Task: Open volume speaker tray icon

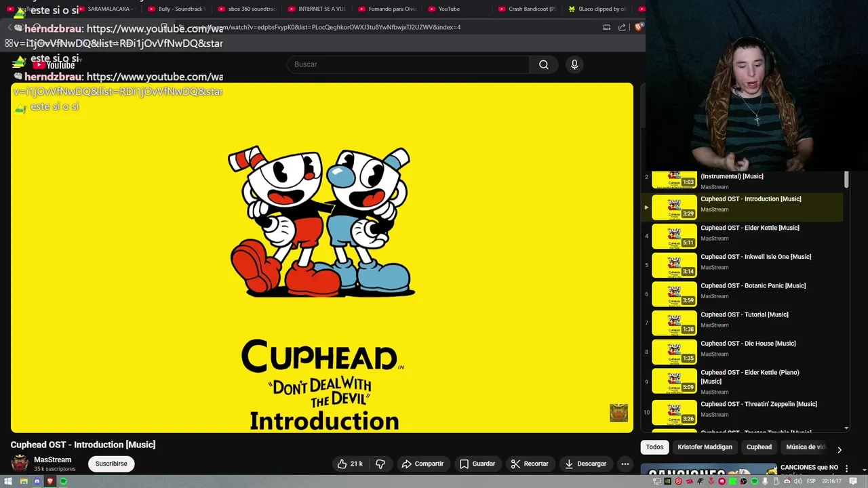Action: click(x=798, y=481)
